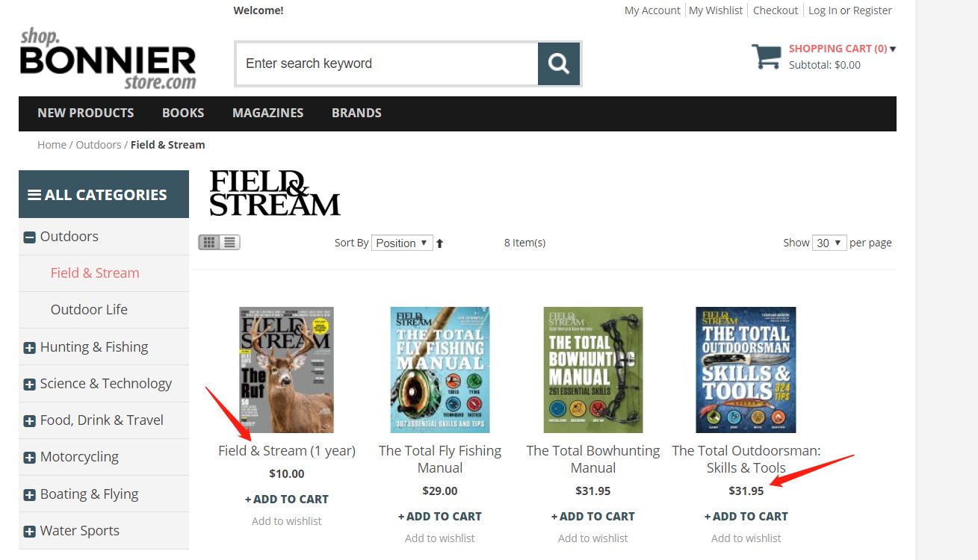Click the Log In link
The height and width of the screenshot is (560, 978).
[x=823, y=10]
